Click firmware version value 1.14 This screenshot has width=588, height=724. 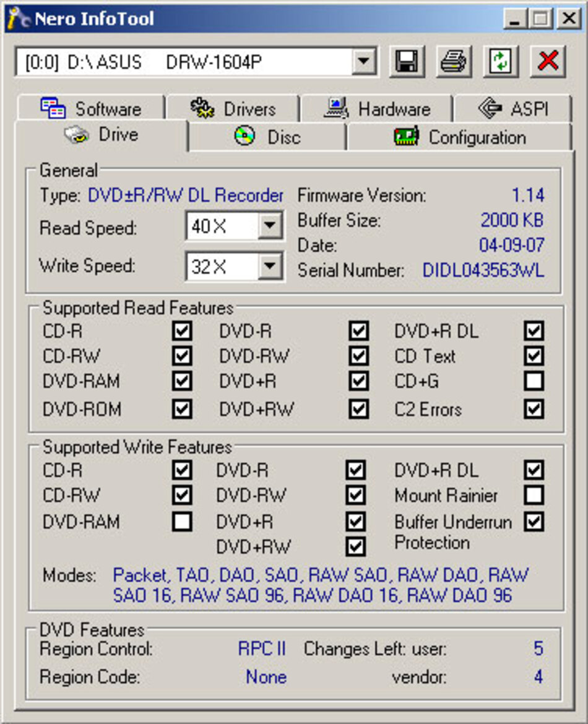coord(528,196)
